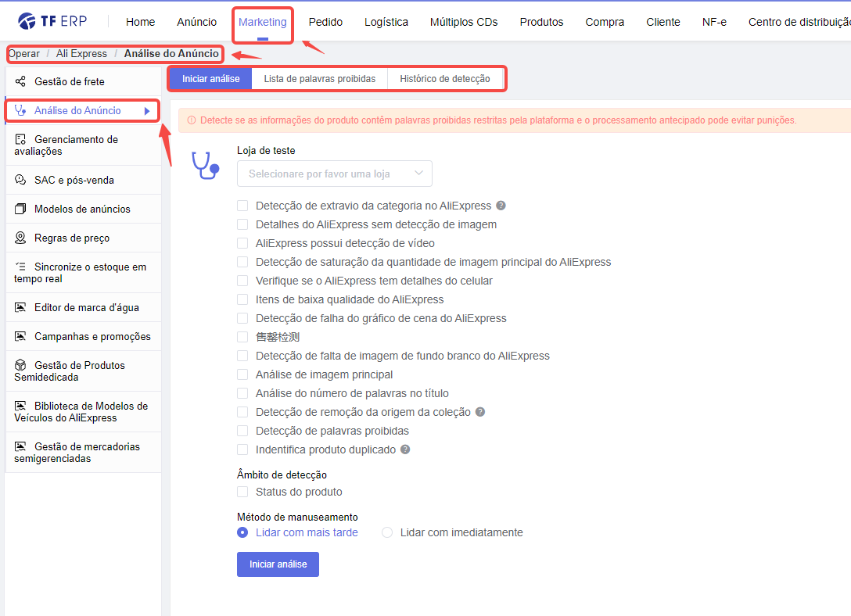Click the blue Iniciar análise button at bottom
The height and width of the screenshot is (616, 851).
click(278, 564)
